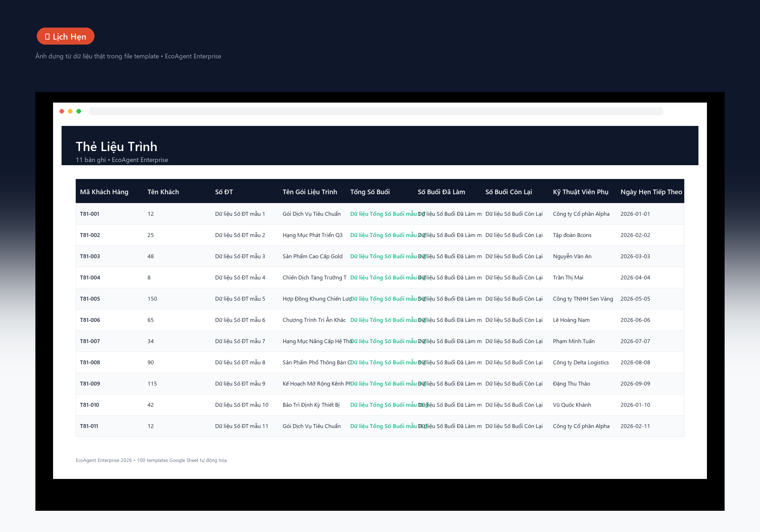Select customer code T81-005
This screenshot has width=760, height=532.
pyautogui.click(x=90, y=299)
